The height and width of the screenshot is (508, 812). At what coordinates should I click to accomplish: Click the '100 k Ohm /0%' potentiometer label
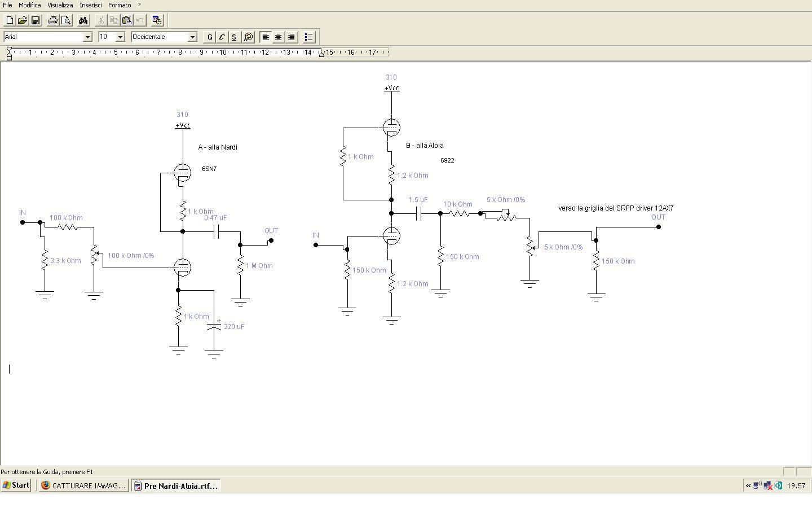[131, 256]
